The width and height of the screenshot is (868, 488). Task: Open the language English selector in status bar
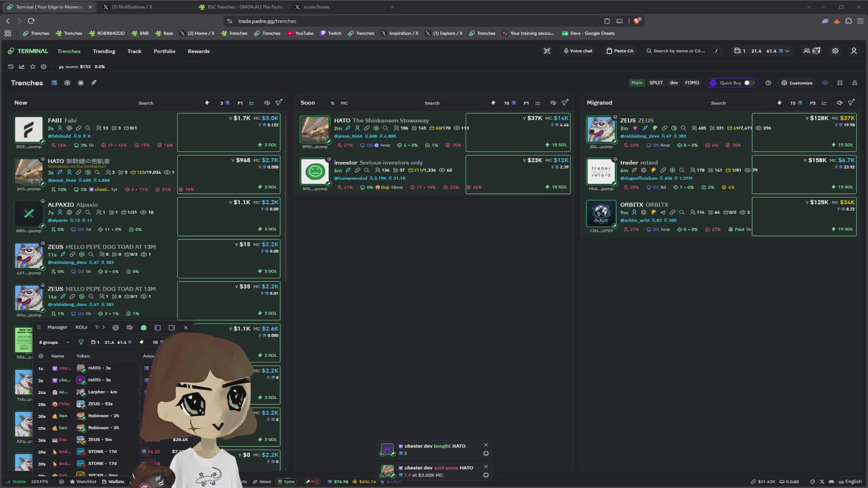[x=850, y=482]
